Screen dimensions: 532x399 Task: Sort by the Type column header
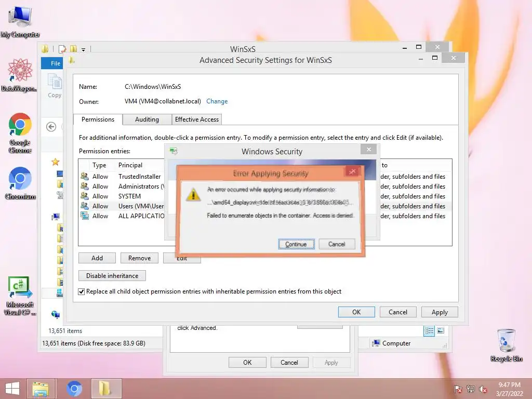coord(99,165)
